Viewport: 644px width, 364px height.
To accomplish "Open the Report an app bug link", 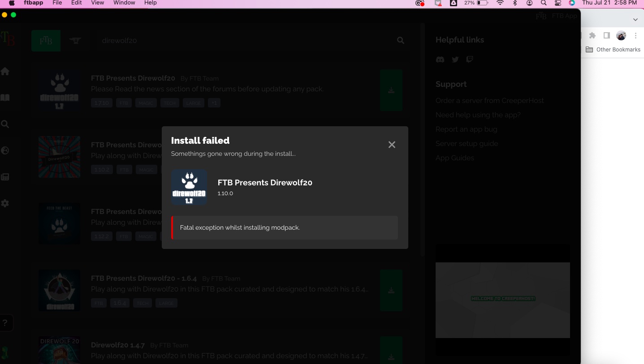I will click(x=466, y=129).
